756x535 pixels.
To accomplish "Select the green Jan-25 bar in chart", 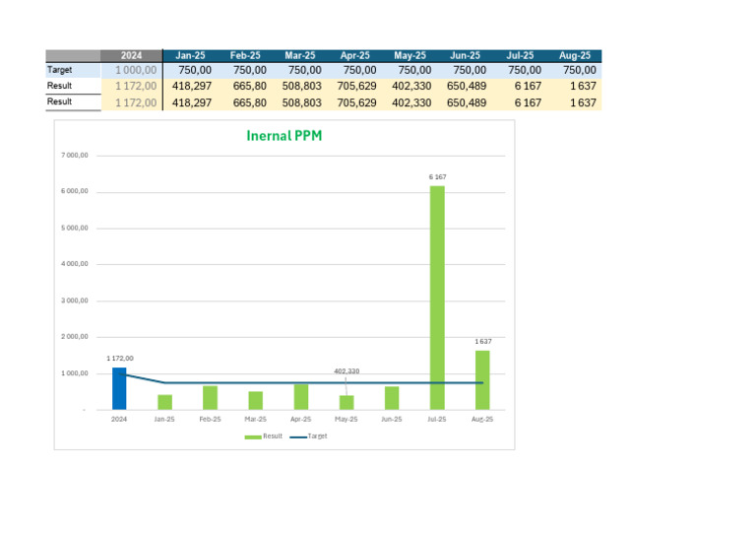I will click(165, 402).
